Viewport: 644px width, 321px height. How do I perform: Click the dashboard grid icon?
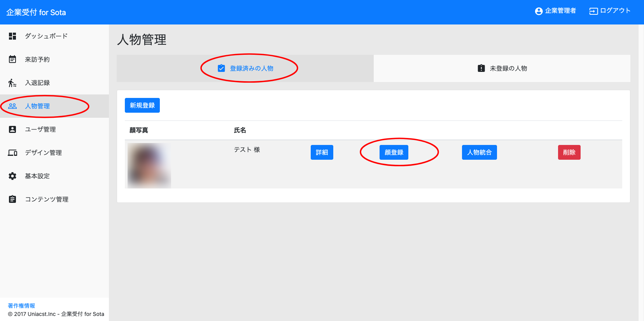point(12,36)
